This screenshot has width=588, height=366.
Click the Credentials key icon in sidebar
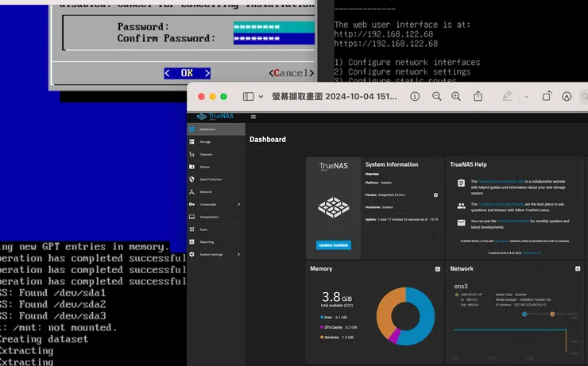coord(192,204)
